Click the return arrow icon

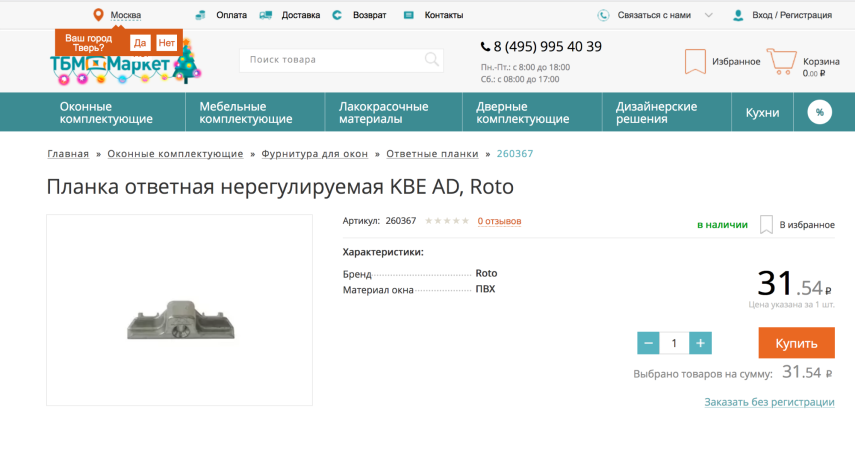point(337,15)
